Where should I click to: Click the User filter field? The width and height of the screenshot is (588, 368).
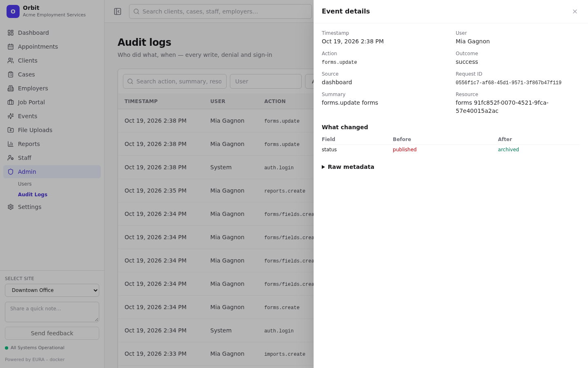(x=266, y=81)
